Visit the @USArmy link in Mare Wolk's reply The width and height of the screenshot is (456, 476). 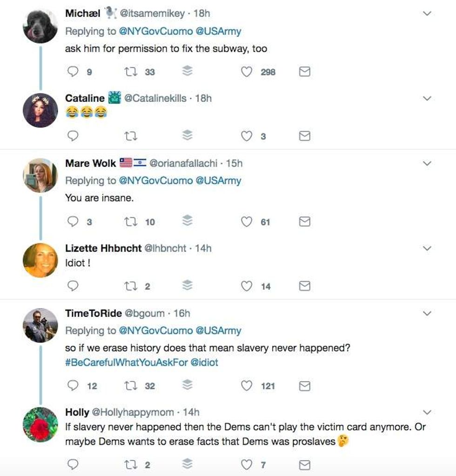point(218,181)
